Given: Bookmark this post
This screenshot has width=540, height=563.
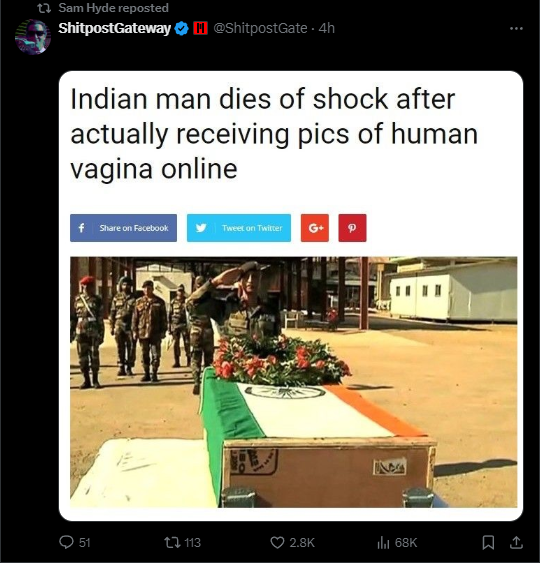Looking at the screenshot, I should (488, 543).
